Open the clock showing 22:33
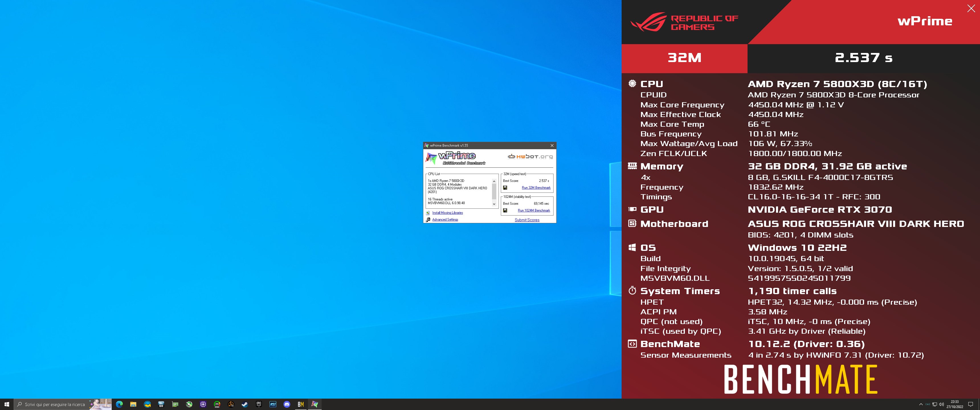This screenshot has height=410, width=980. click(x=955, y=404)
